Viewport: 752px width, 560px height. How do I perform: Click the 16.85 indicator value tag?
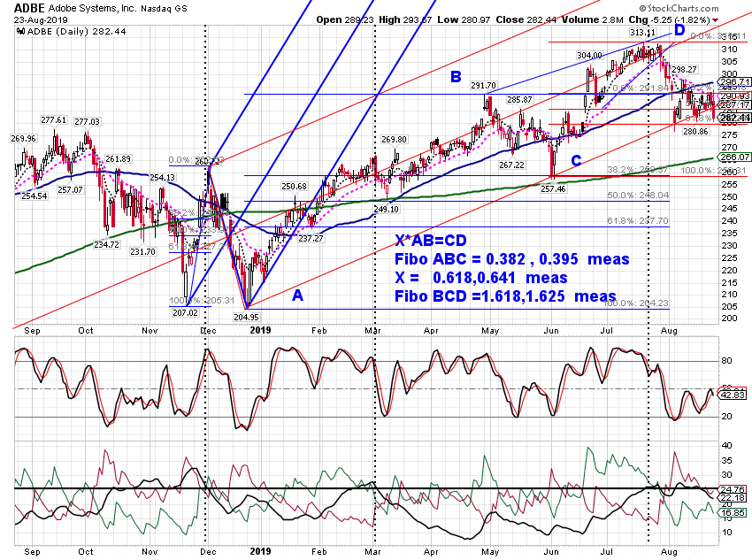point(733,512)
